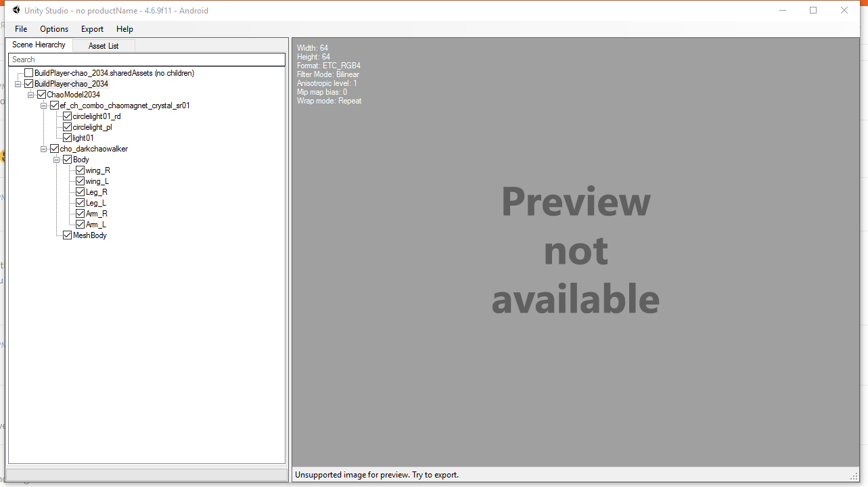The image size is (868, 487).
Task: Click the Unsupported image status bar message
Action: point(377,475)
